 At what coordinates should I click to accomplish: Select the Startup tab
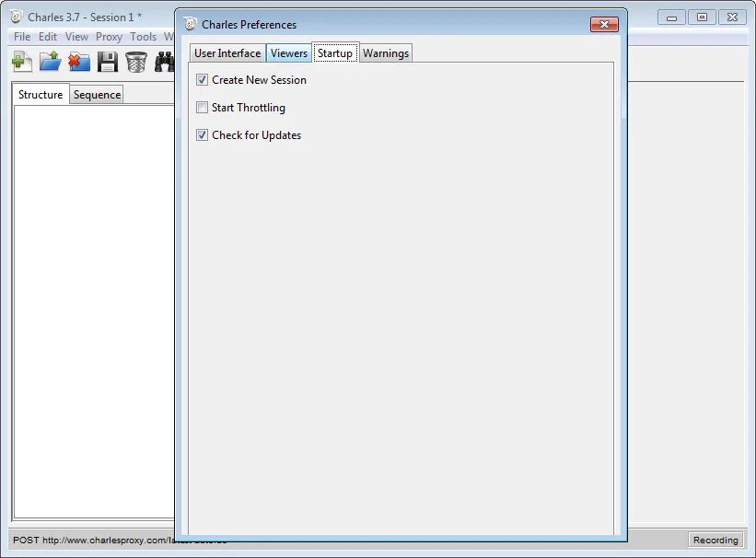[335, 52]
